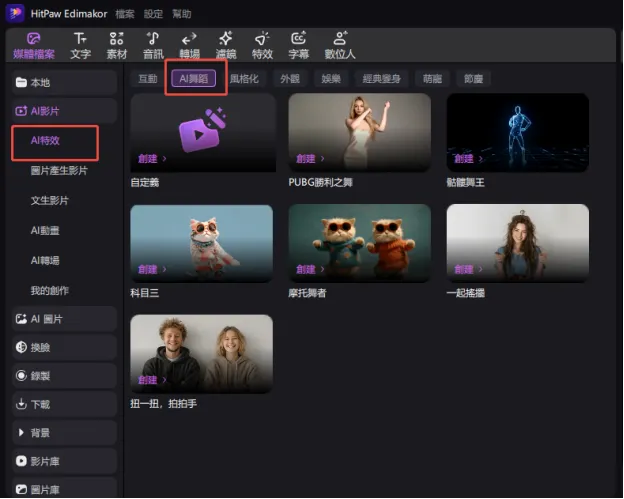Open the 音訊 audio panel
The width and height of the screenshot is (624, 499).
click(x=153, y=44)
